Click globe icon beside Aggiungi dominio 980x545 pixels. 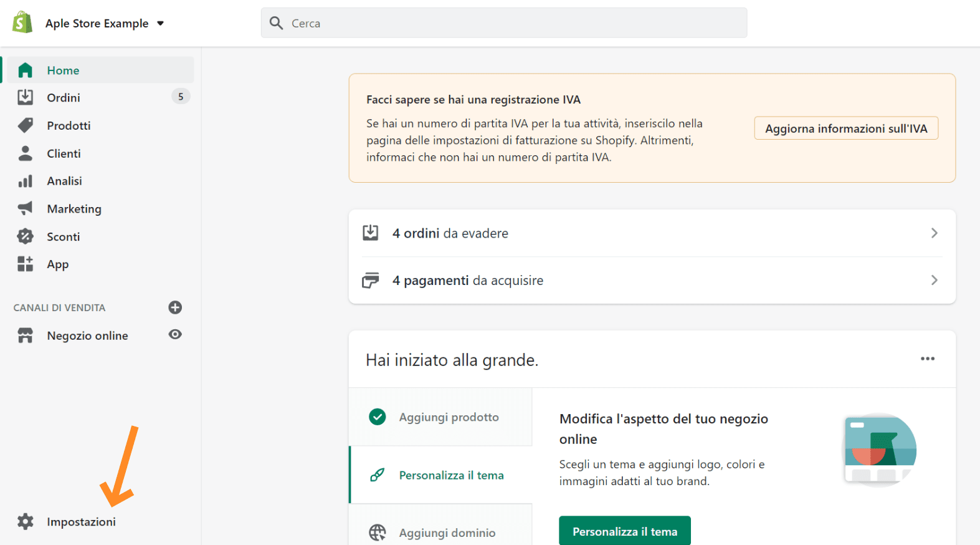(378, 533)
